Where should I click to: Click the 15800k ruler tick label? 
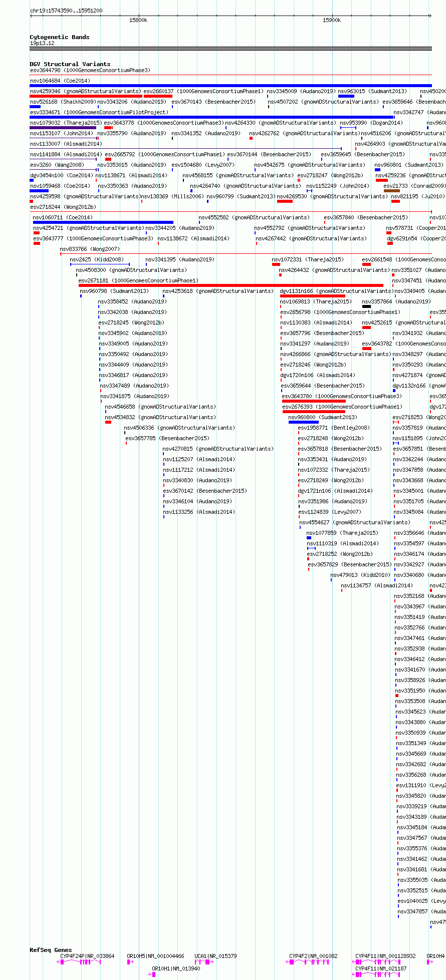138,20
